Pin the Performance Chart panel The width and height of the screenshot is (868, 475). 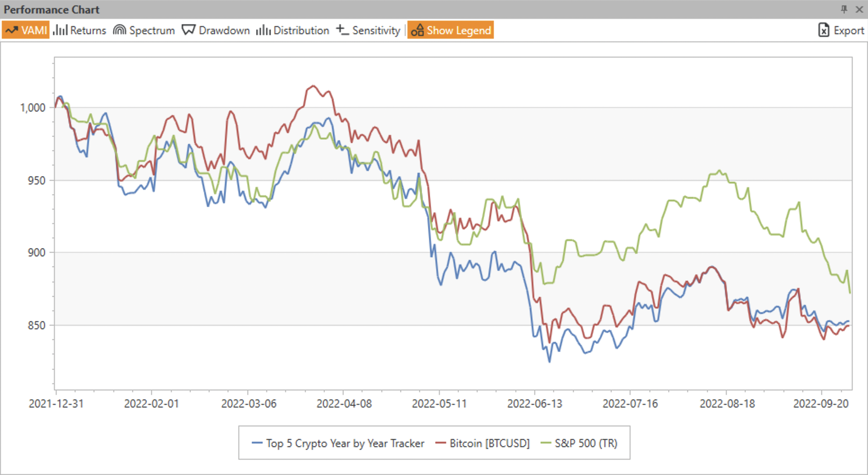(844, 9)
